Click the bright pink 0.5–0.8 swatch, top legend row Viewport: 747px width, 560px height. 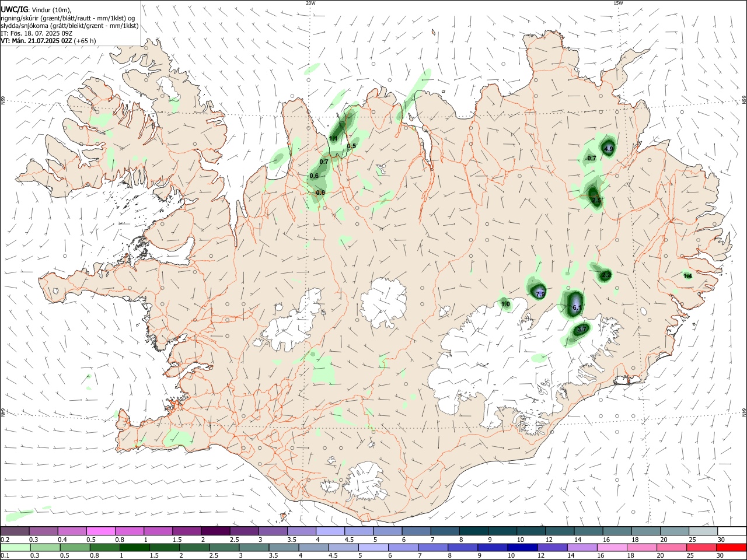coord(100,531)
